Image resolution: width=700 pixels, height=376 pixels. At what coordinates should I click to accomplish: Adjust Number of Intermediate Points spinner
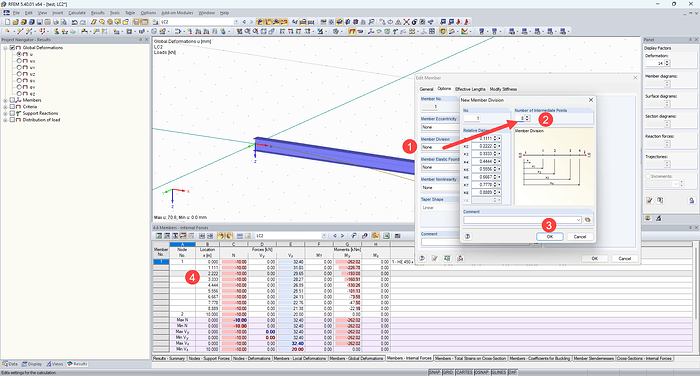click(527, 118)
